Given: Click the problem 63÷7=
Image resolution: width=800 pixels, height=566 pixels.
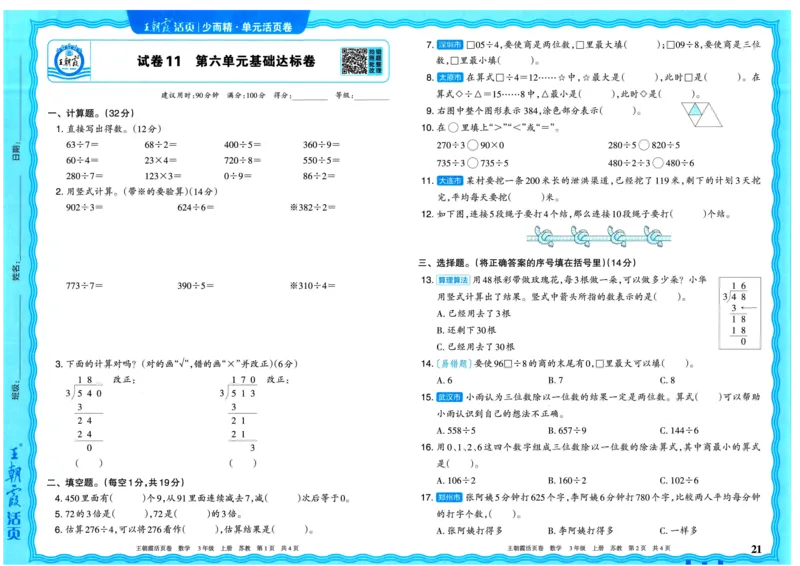Looking at the screenshot, I should tap(82, 145).
